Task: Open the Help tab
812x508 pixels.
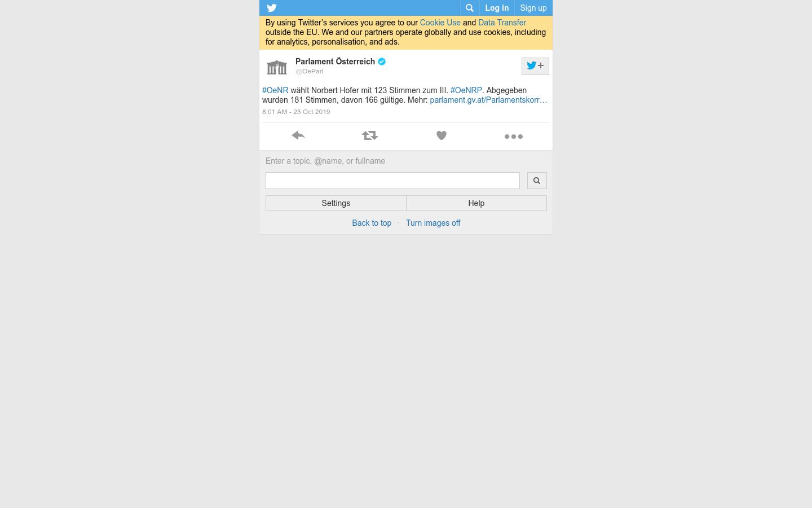Action: (x=476, y=203)
